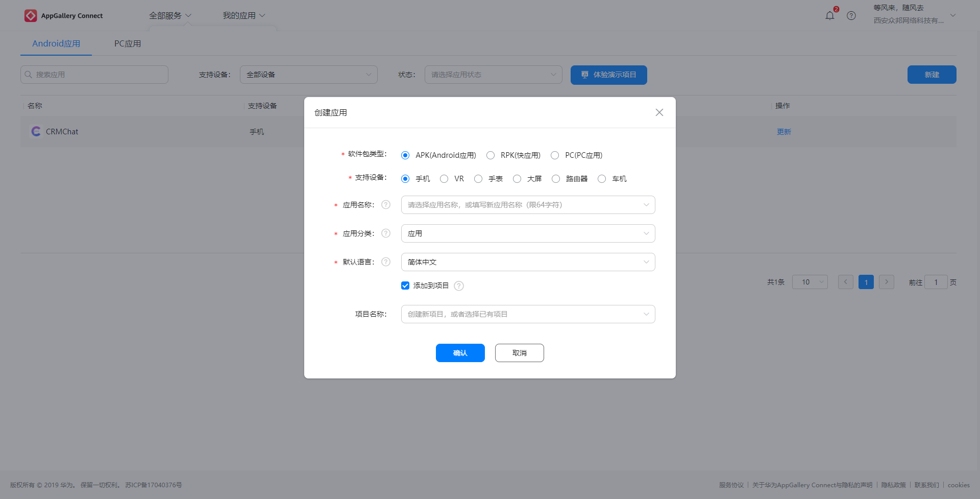The width and height of the screenshot is (980, 499).
Task: Click the CRMChat app icon
Action: pyautogui.click(x=36, y=131)
